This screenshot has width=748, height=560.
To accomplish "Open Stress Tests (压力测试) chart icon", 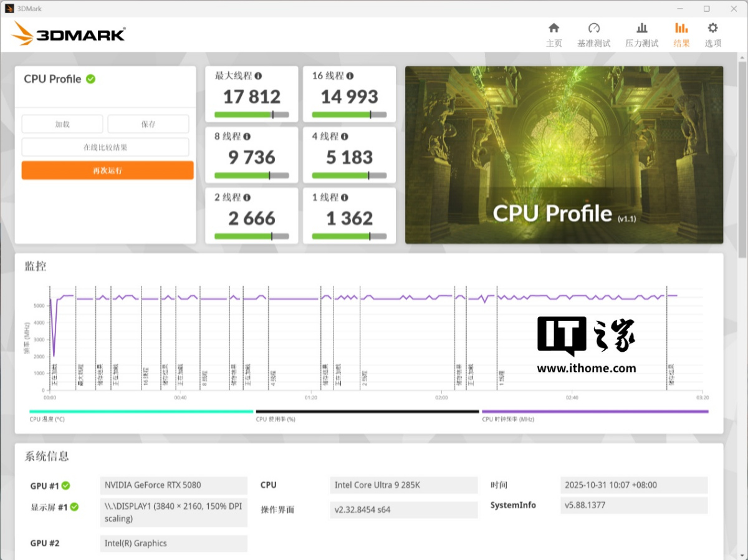I will point(641,28).
